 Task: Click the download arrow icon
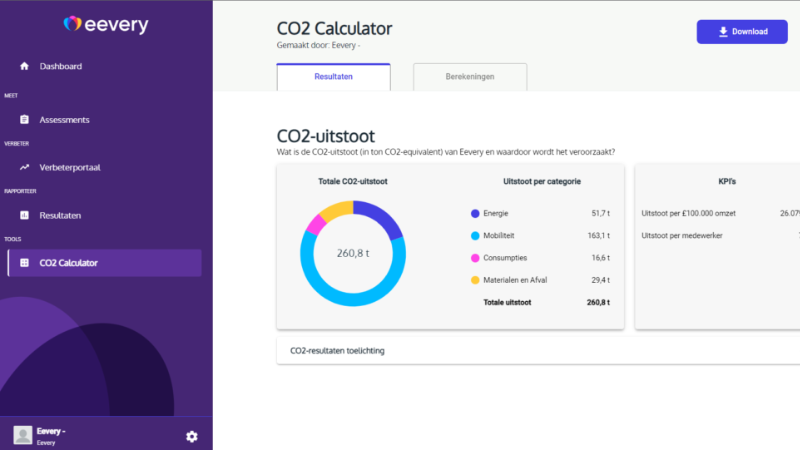pyautogui.click(x=723, y=32)
